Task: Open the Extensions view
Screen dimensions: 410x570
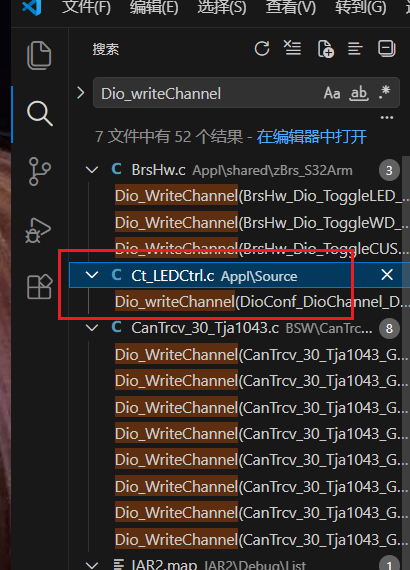Action: point(40,287)
